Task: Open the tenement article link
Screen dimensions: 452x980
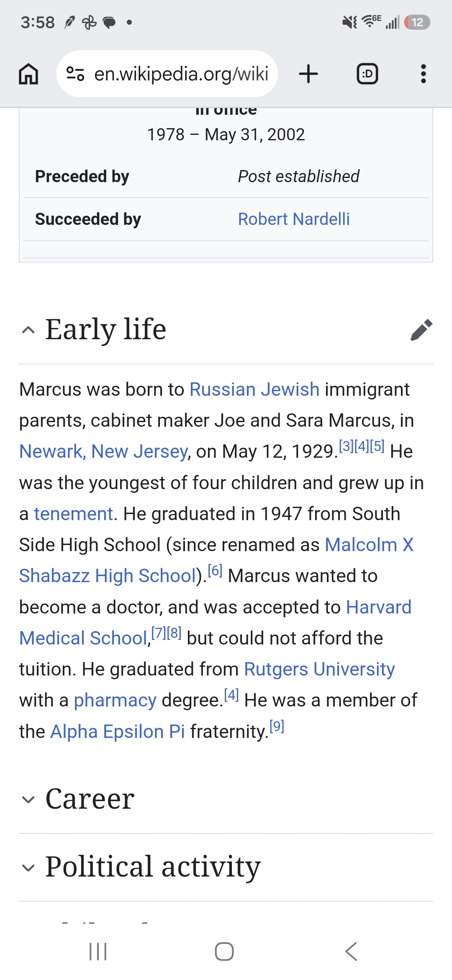Action: pos(73,514)
